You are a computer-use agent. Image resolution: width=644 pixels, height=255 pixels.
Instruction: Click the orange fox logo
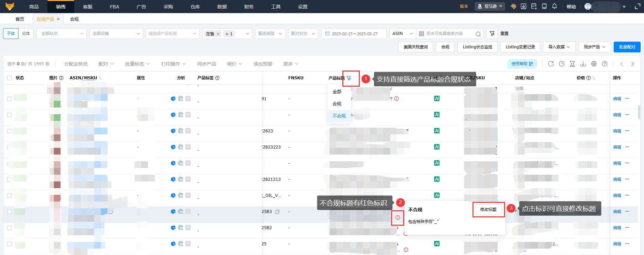[x=10, y=6]
